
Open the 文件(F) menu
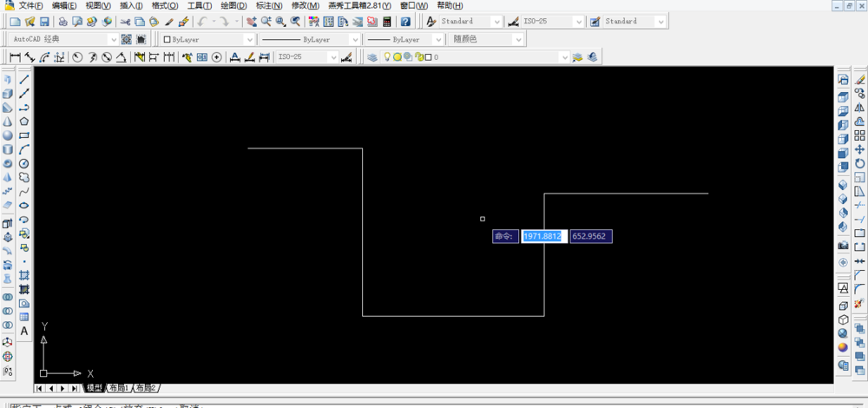tap(30, 5)
